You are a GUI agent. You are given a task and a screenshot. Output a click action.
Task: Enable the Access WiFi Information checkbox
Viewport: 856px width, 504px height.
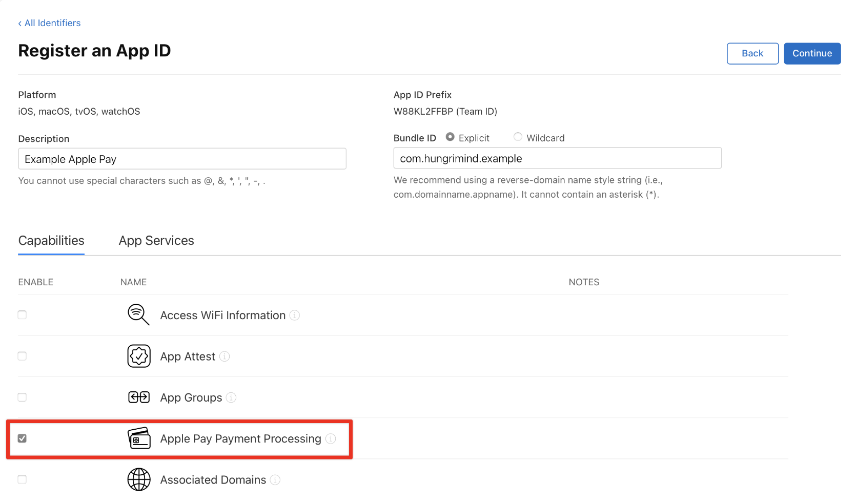pos(22,314)
